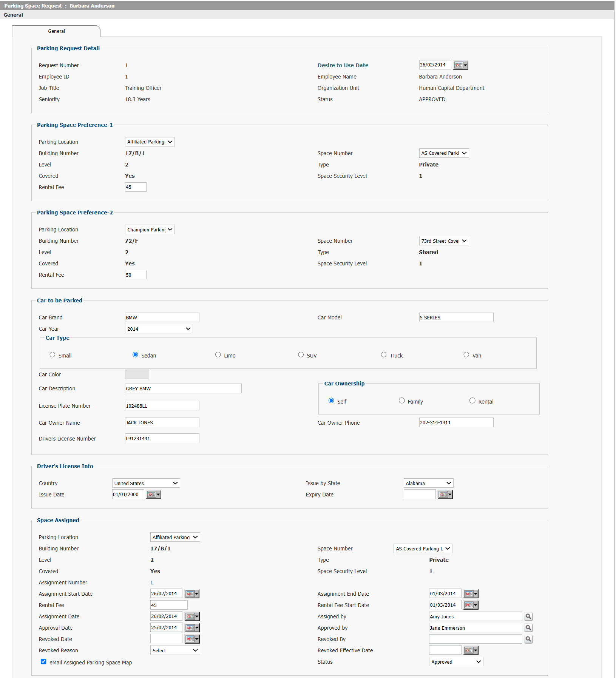Open calendar for Assignment End Date
The height and width of the screenshot is (678, 616).
471,594
